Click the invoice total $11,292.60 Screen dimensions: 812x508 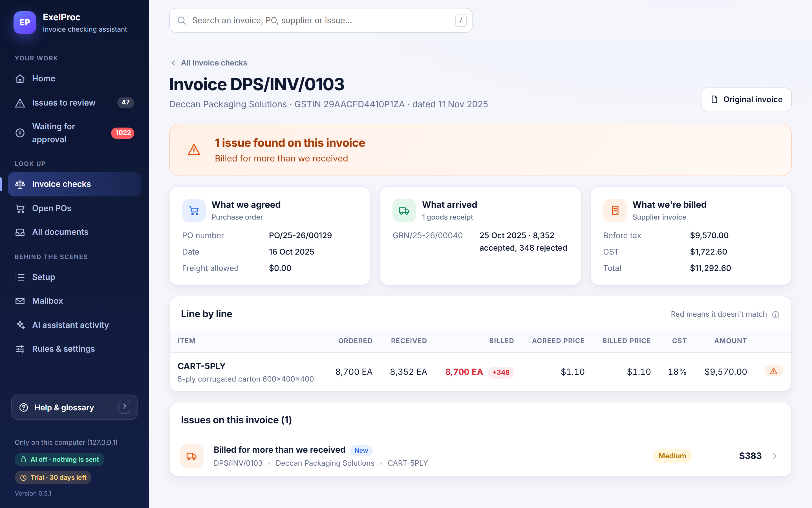point(710,268)
